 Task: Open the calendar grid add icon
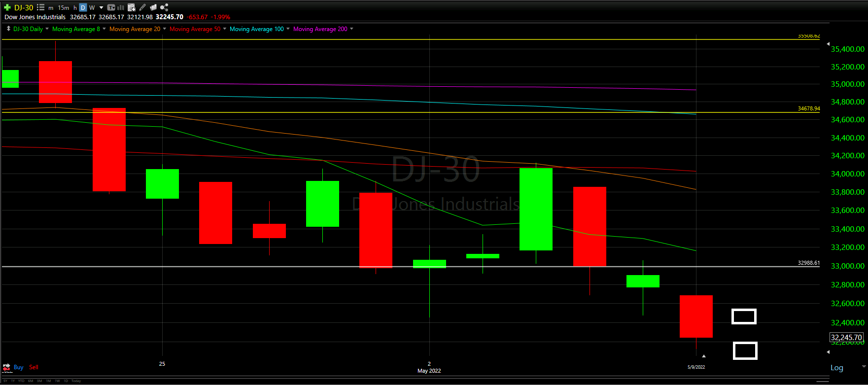[131, 7]
